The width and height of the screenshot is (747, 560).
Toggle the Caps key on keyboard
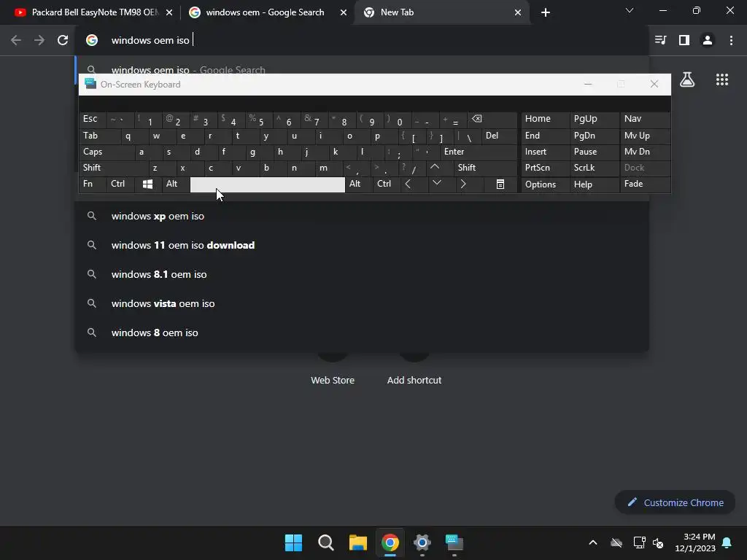[x=107, y=152]
